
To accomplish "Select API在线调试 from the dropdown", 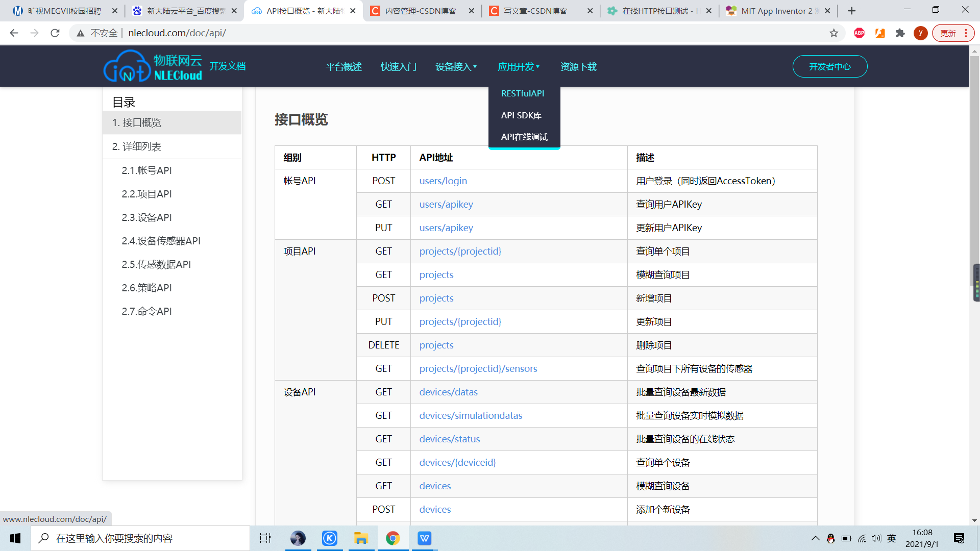I will tap(524, 137).
